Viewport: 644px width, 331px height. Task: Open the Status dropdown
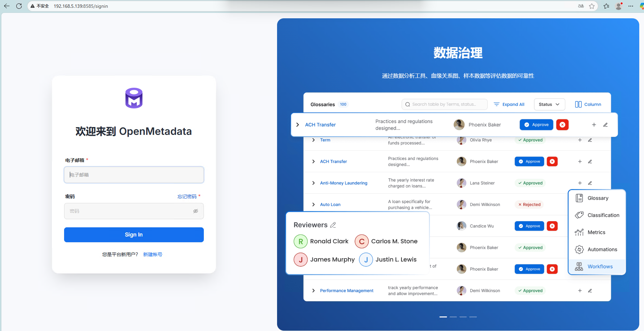(x=549, y=104)
